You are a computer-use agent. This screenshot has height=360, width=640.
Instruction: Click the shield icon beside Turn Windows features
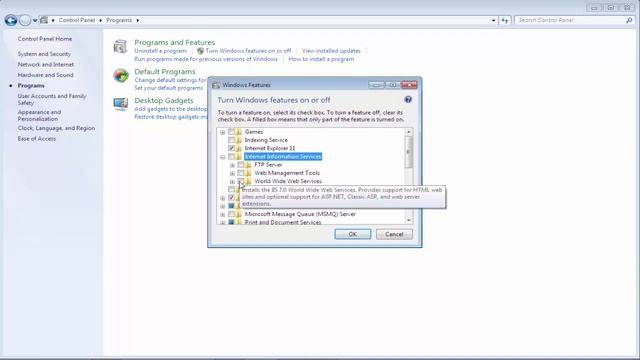[200, 51]
